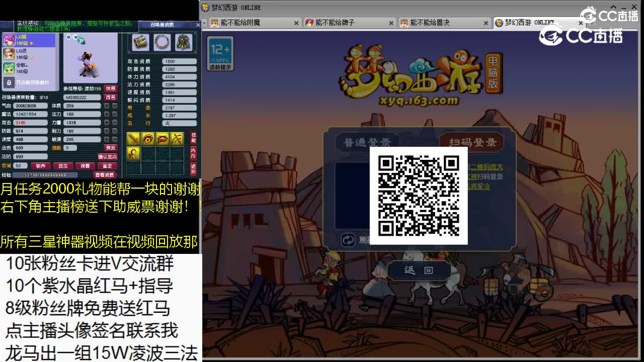Open the 将军令 link
The image size is (644, 362).
[479, 187]
